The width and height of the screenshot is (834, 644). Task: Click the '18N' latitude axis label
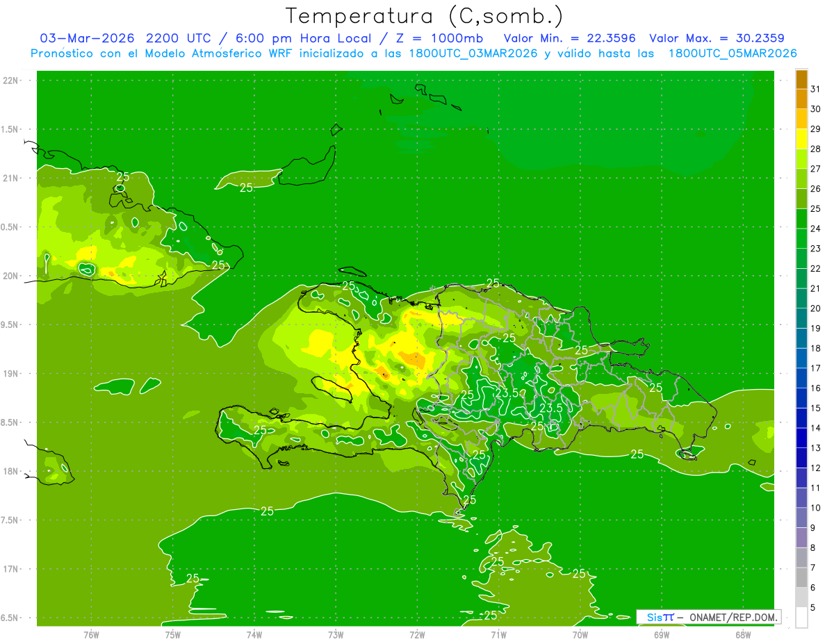coord(11,472)
